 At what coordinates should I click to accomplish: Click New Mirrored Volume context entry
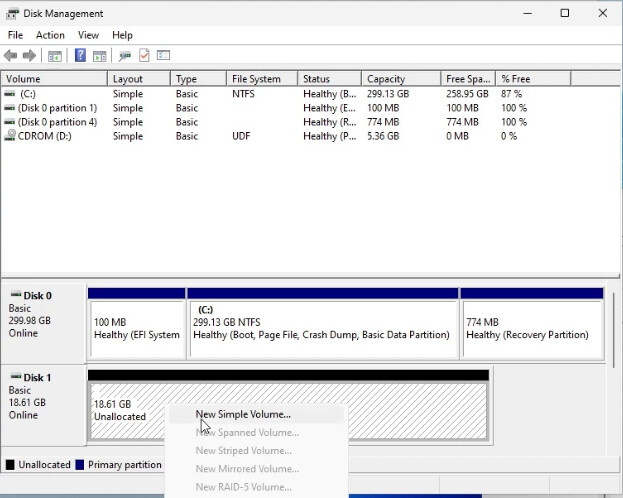[256, 469]
